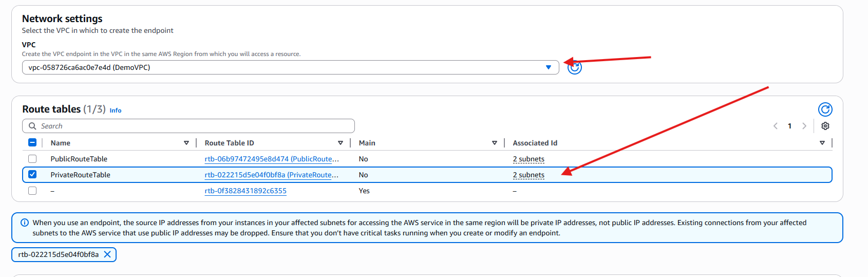This screenshot has width=868, height=277.
Task: Sort by Associated Id column arrow
Action: click(822, 143)
